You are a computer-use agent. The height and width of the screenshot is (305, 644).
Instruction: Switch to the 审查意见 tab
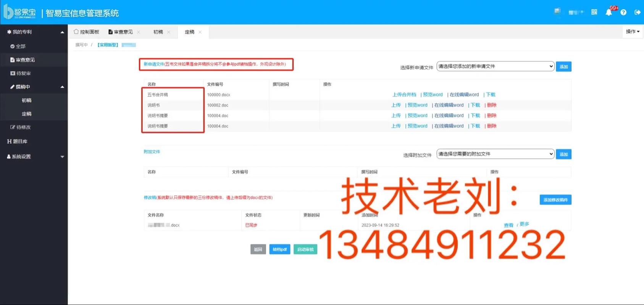(x=121, y=32)
